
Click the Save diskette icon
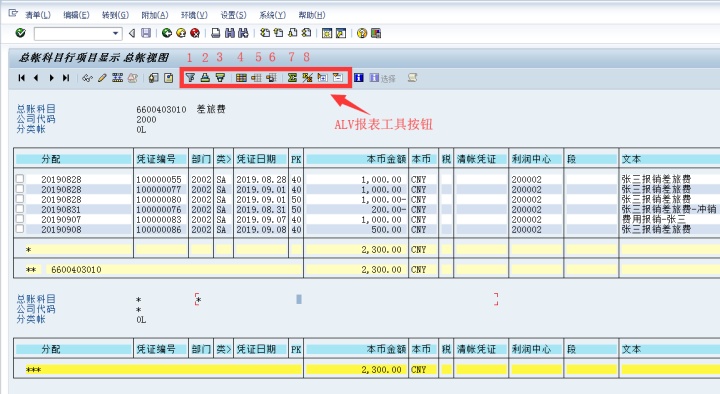coord(146,33)
